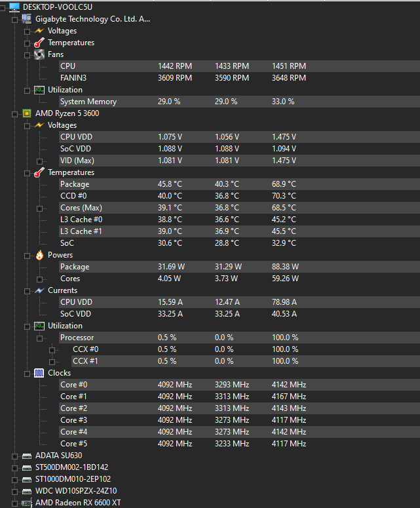Screen dimensions: 420x508
Task: Expand the ST500DM002-1BD142 drive node
Action: click(x=14, y=468)
